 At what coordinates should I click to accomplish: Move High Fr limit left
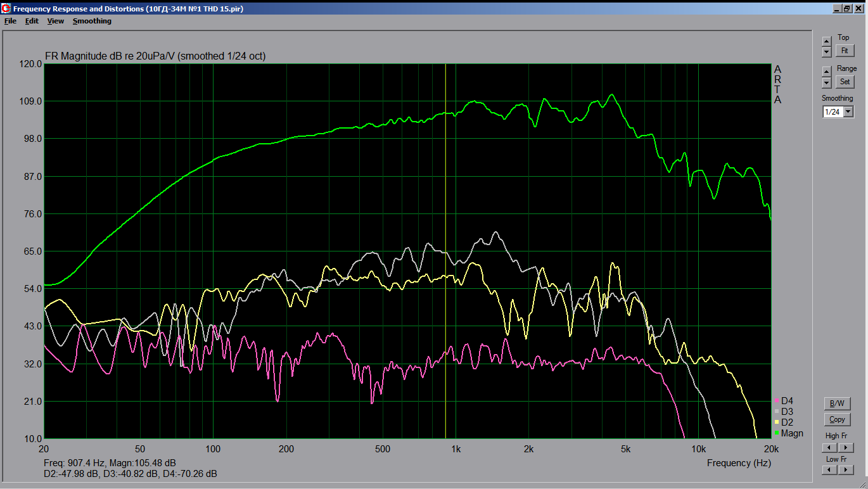click(x=829, y=448)
